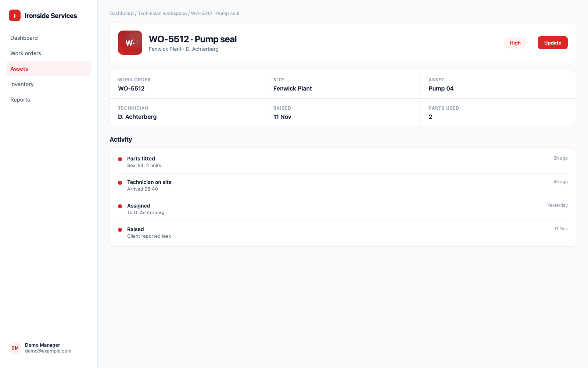Click the red dot beside Parts fitted
This screenshot has width=588, height=368.
point(120,159)
